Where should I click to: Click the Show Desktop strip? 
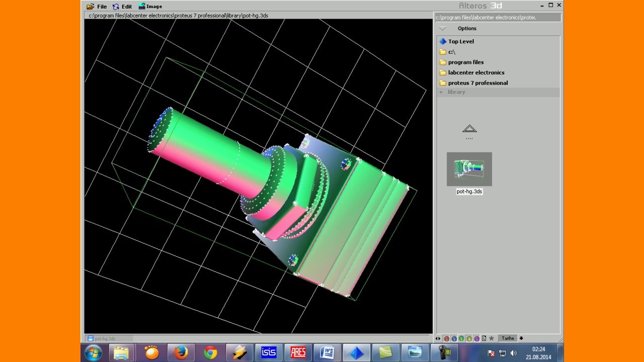(x=559, y=353)
